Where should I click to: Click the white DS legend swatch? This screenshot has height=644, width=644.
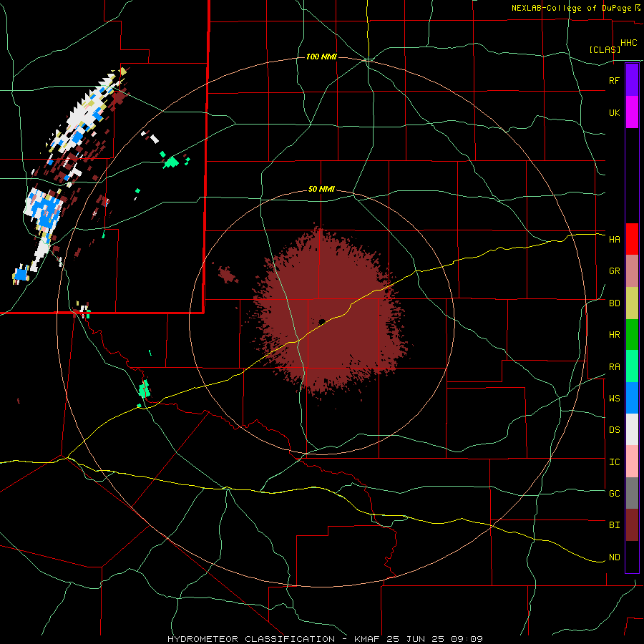click(632, 429)
